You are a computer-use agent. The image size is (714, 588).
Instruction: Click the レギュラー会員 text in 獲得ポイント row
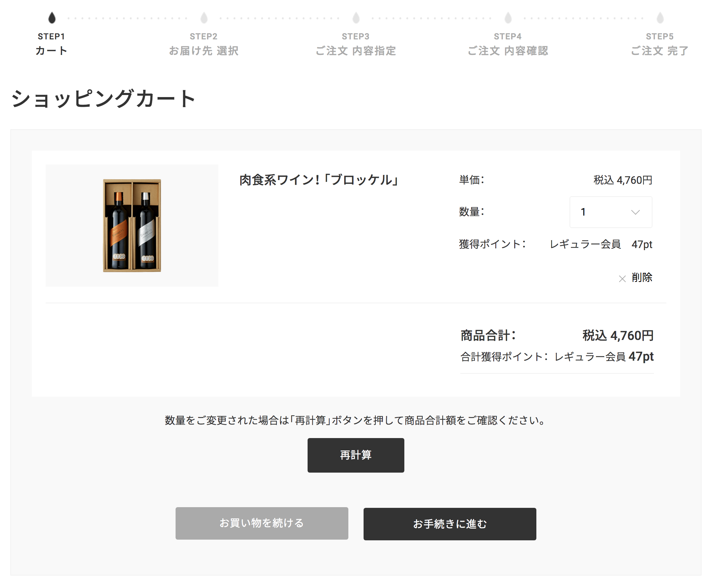tap(585, 244)
